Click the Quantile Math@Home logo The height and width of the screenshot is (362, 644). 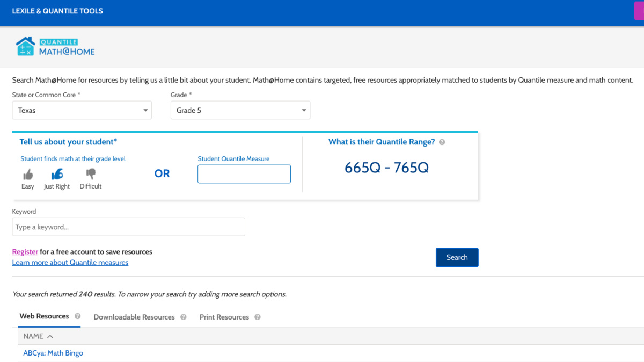pos(55,46)
